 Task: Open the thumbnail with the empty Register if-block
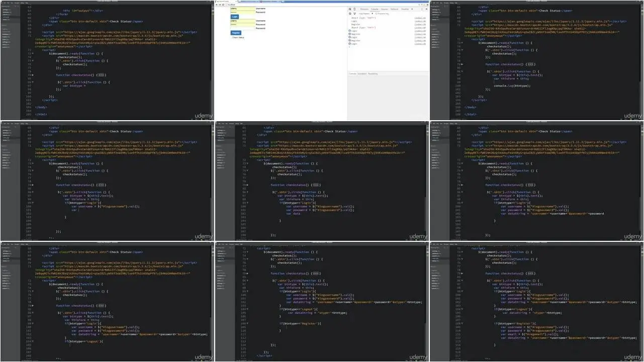(322, 302)
